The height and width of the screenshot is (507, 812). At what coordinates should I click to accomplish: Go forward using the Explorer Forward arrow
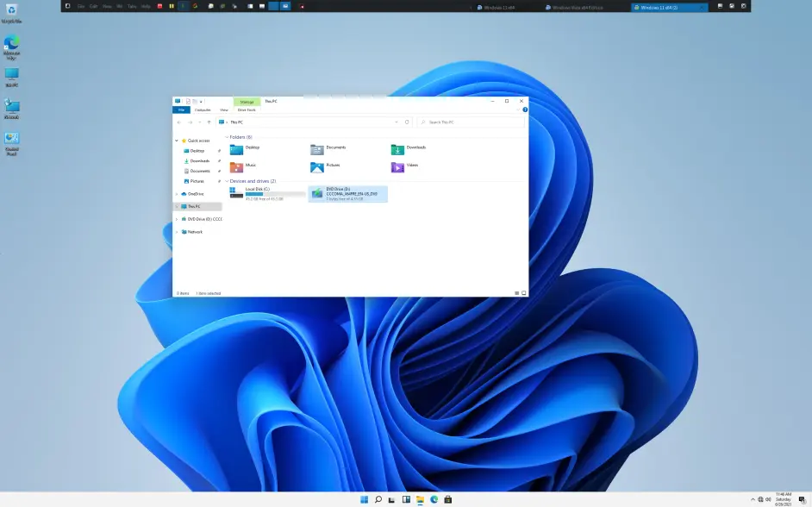tap(190, 122)
